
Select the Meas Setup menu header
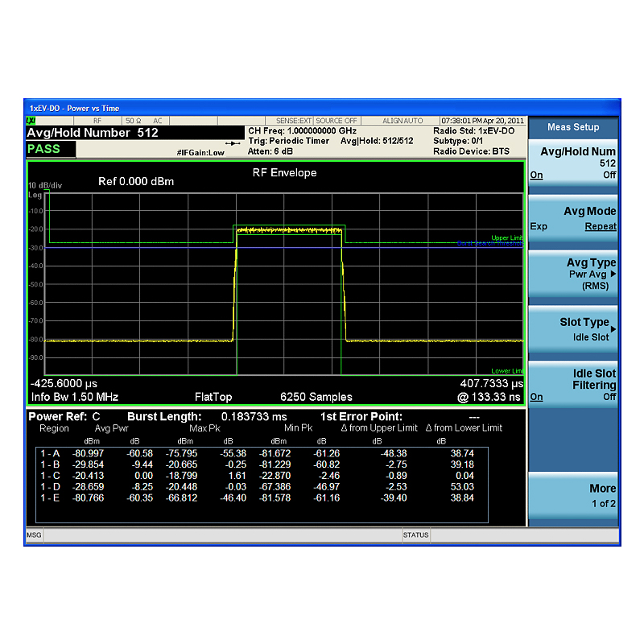click(573, 127)
